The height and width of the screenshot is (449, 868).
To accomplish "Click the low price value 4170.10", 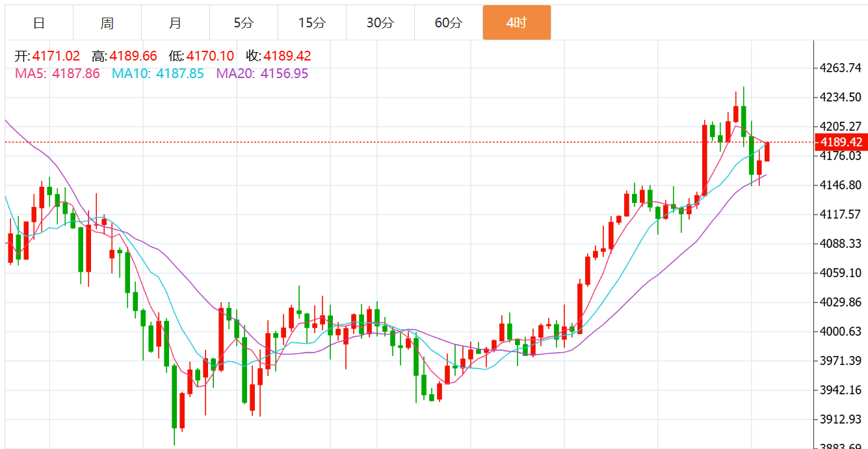I will [210, 57].
